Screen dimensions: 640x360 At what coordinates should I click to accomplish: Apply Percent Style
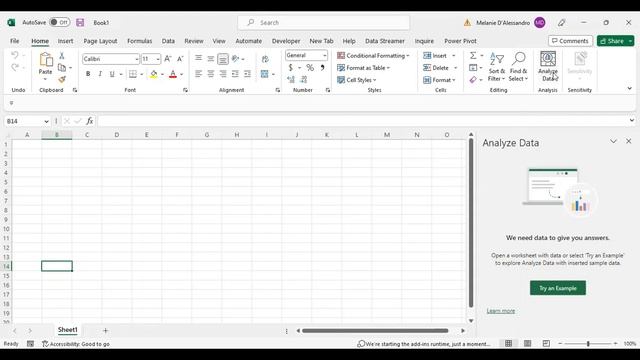[310, 67]
